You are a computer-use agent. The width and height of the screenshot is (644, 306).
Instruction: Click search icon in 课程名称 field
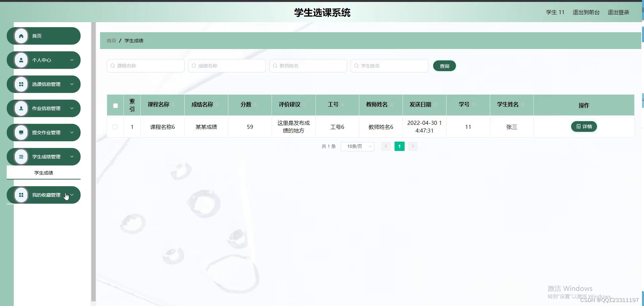click(113, 66)
